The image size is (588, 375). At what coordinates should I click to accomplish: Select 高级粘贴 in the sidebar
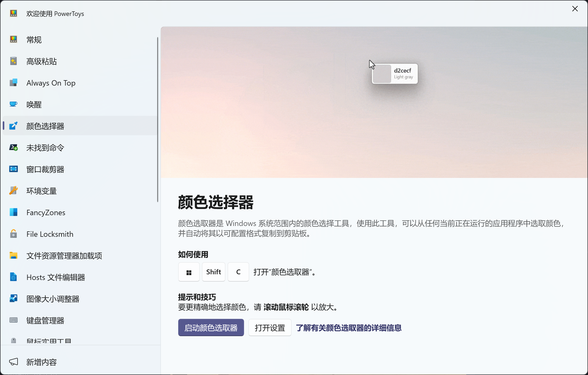click(x=80, y=61)
